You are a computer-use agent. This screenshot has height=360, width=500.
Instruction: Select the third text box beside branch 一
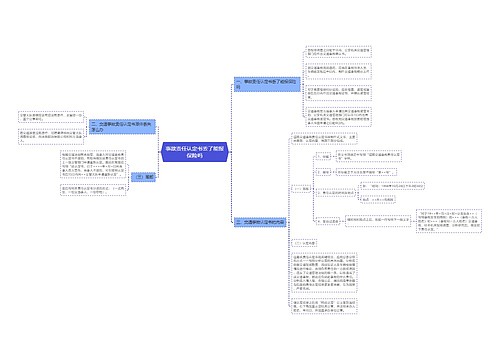(338, 93)
